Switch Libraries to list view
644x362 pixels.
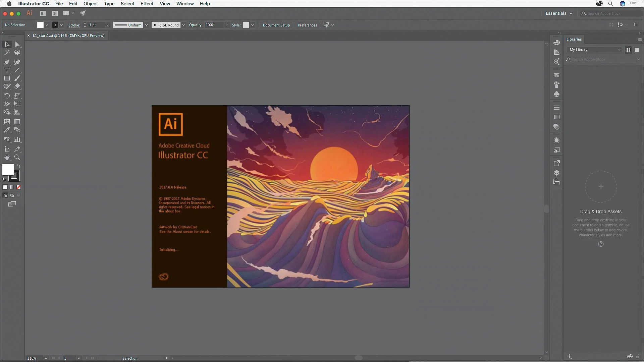coord(637,50)
